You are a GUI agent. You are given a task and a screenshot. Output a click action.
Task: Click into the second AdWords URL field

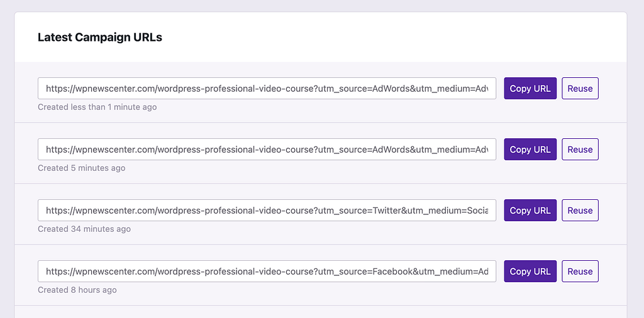pos(267,150)
